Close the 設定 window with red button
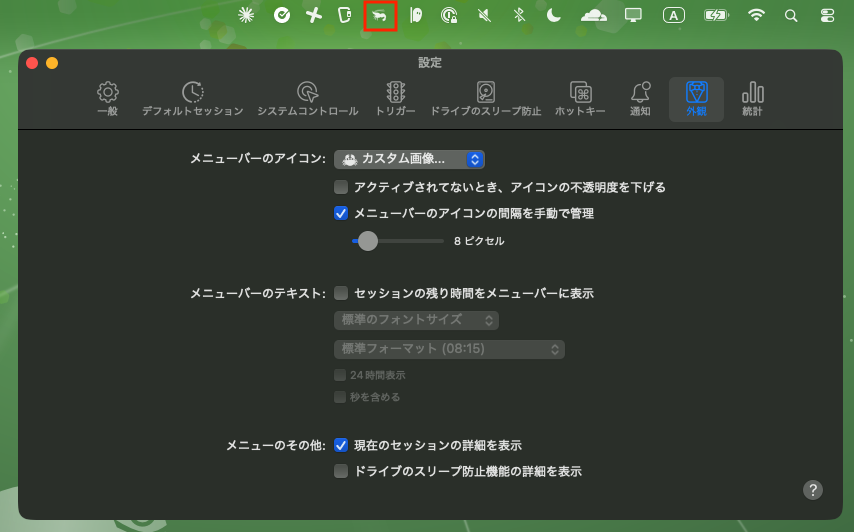The width and height of the screenshot is (854, 532). click(x=32, y=63)
